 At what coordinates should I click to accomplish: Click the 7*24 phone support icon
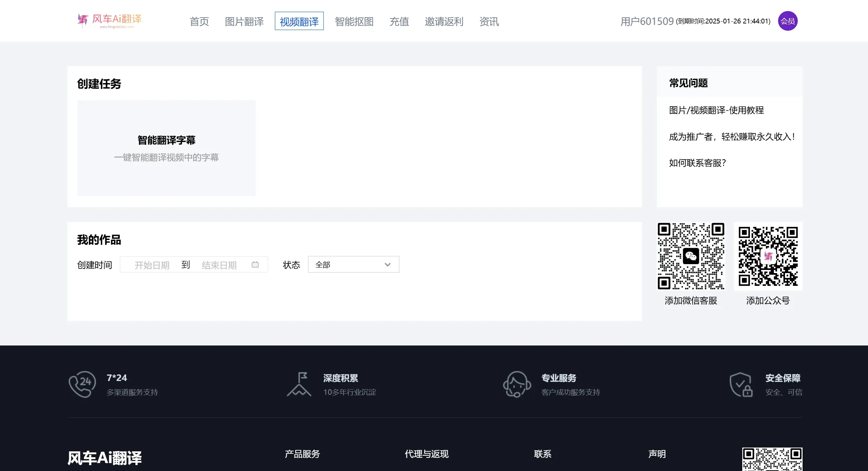pyautogui.click(x=83, y=384)
